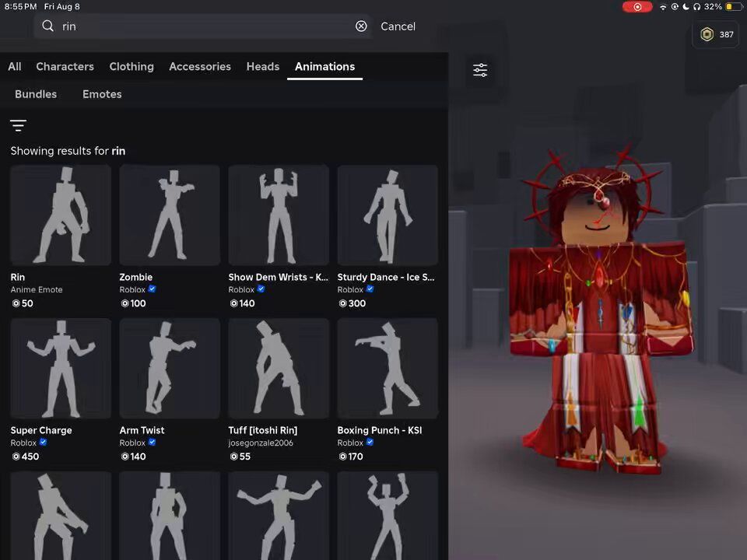Click the Arm Twist item title

(x=142, y=430)
